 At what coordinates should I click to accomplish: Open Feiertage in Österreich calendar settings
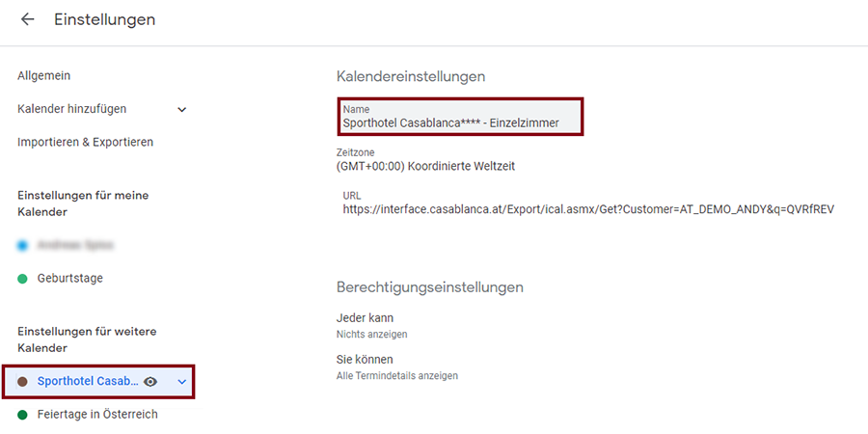click(97, 415)
